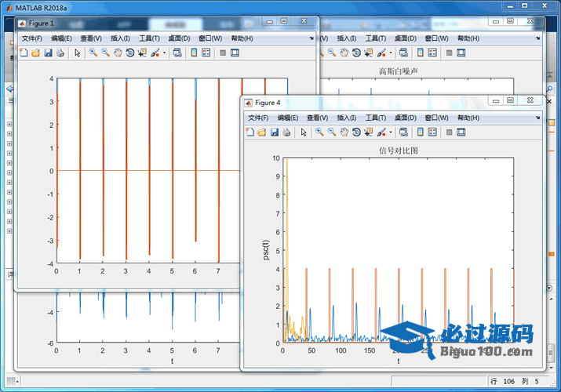Image resolution: width=561 pixels, height=392 pixels.
Task: Click Save icon in Figure 1 toolbar
Action: tap(48, 53)
